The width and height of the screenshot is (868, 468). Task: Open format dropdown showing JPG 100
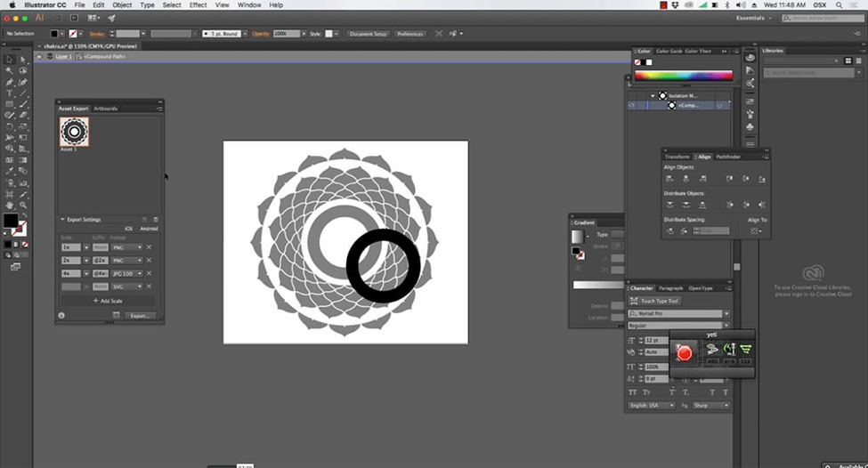click(x=127, y=273)
